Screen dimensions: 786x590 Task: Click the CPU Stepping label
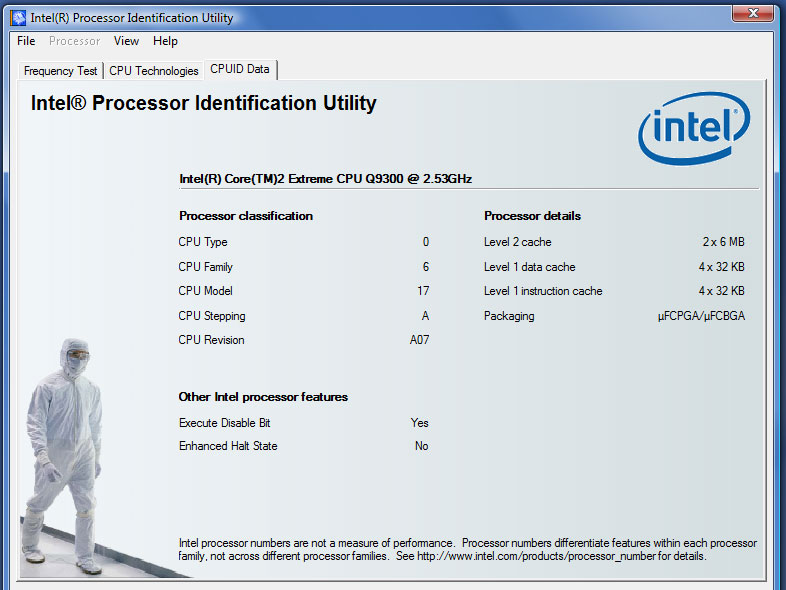[212, 316]
